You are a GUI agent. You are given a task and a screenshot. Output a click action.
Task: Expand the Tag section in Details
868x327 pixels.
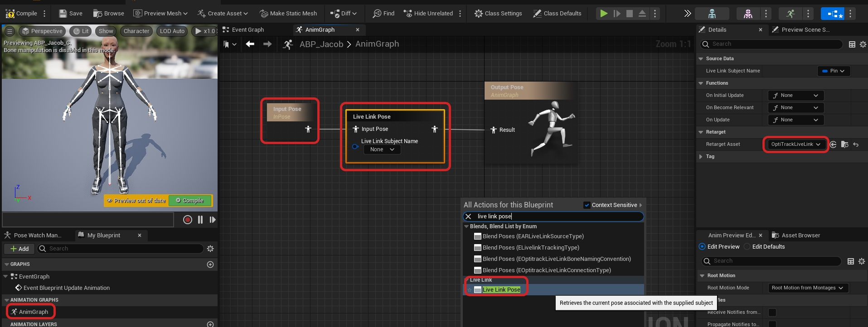click(x=701, y=157)
